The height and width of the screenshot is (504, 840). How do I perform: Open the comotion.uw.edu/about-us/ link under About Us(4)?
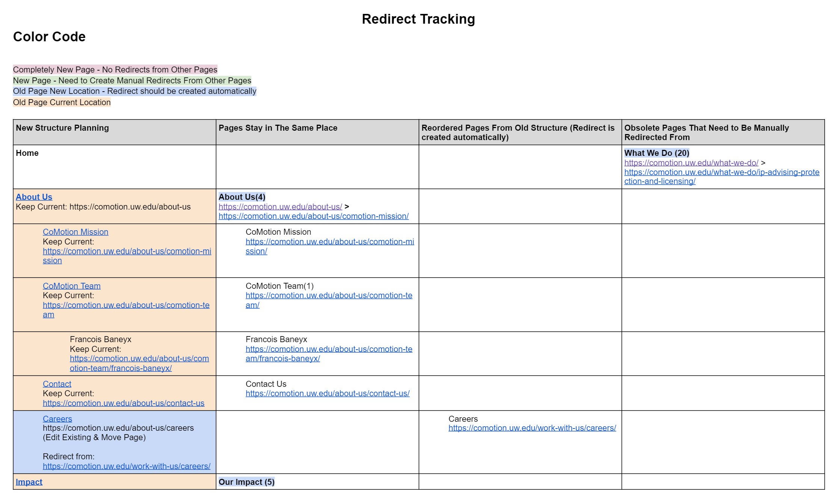click(280, 207)
